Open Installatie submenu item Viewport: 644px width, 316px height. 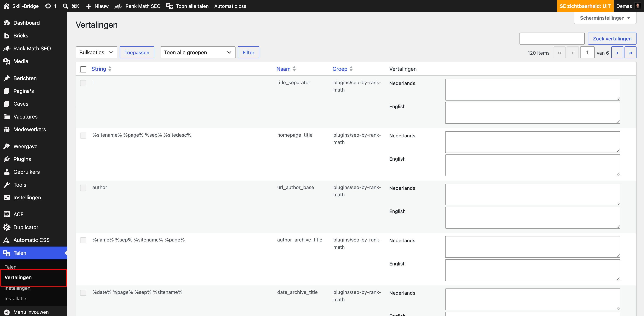click(15, 299)
